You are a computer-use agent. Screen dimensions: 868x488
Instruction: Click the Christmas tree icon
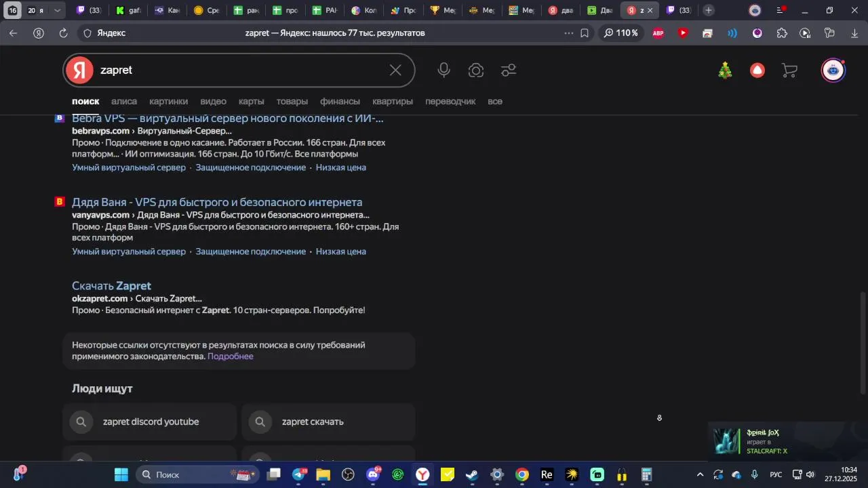click(726, 70)
